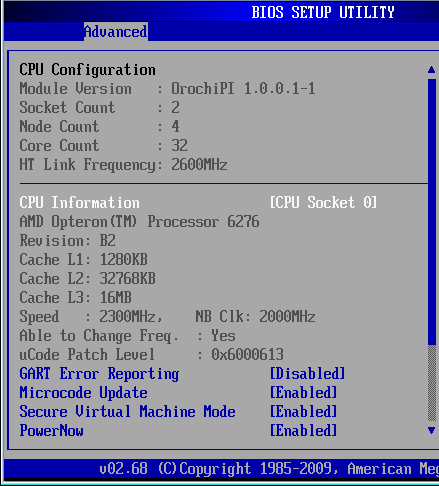Image resolution: width=439 pixels, height=486 pixels.
Task: Click the scrollbar up arrow
Action: coord(431,69)
